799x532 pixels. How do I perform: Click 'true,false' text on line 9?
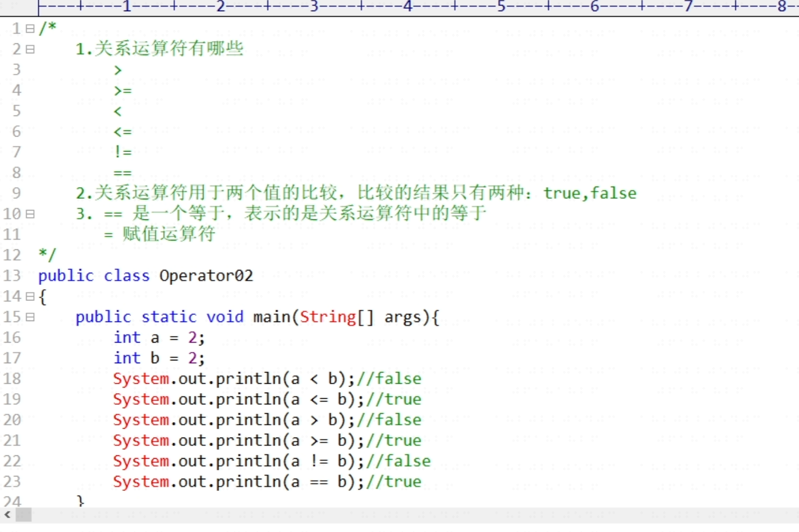(590, 193)
